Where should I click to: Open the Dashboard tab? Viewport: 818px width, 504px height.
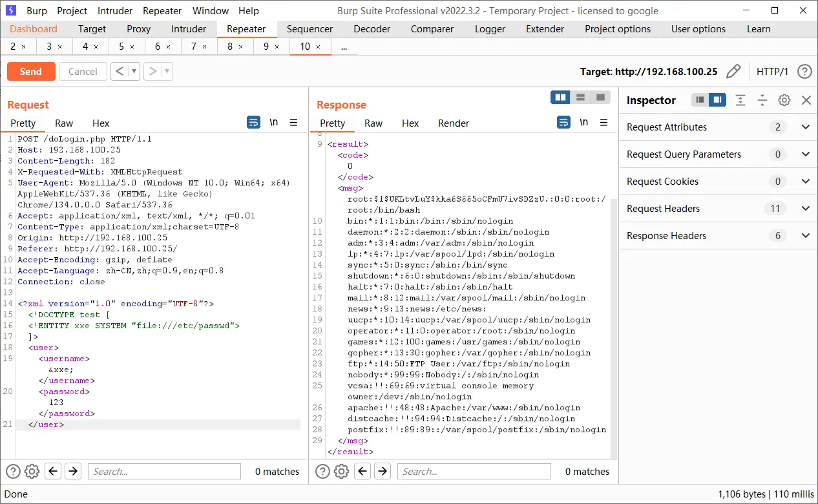tap(34, 29)
